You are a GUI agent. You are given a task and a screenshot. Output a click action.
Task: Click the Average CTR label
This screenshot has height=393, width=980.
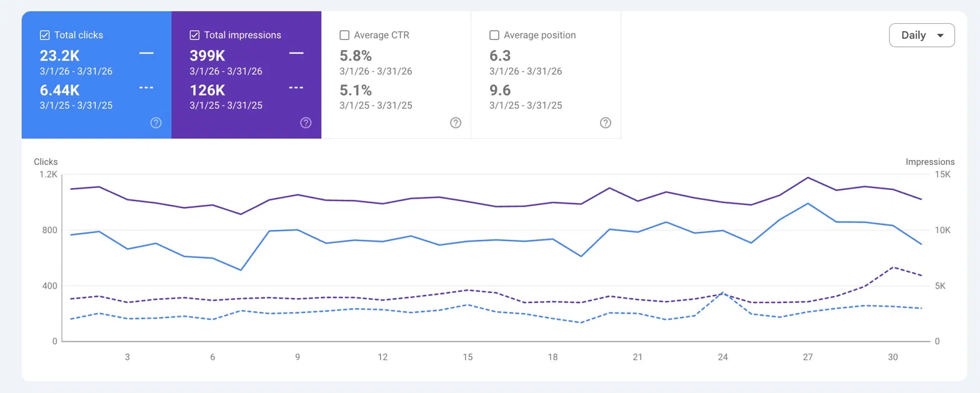point(381,35)
